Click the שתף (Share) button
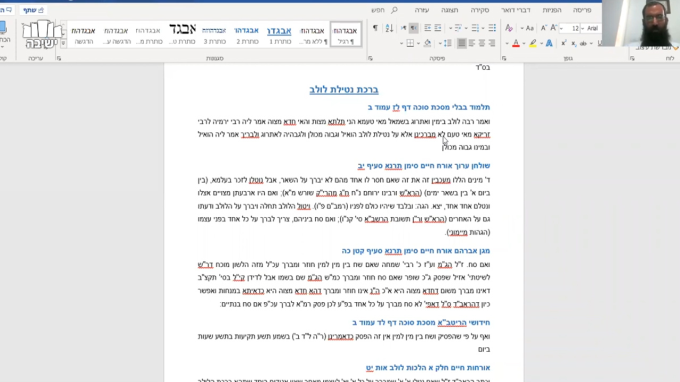Screen dimensions: 680x382 tap(33, 10)
